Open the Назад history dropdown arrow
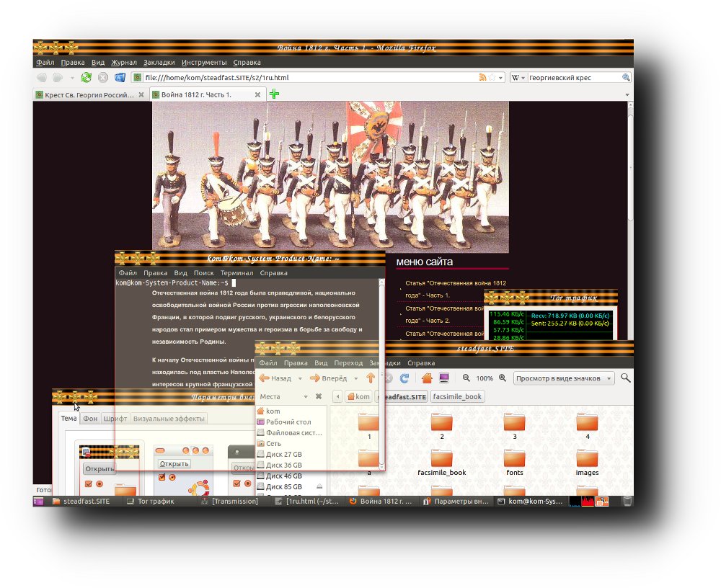The height and width of the screenshot is (588, 721). pos(300,378)
